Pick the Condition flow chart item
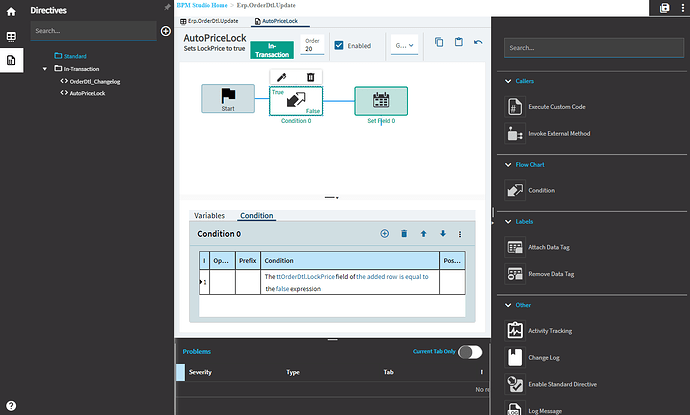Image resolution: width=690 pixels, height=415 pixels. pyautogui.click(x=530, y=191)
